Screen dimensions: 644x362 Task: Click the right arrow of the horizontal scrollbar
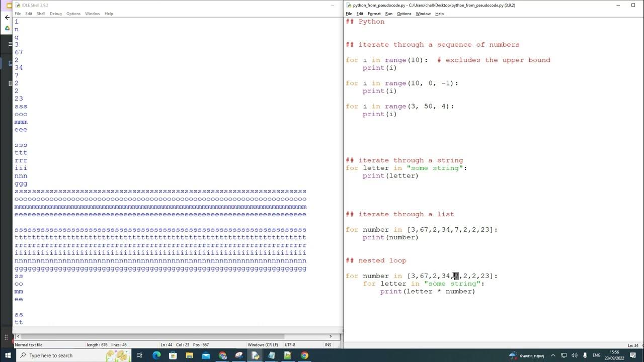[x=331, y=336]
